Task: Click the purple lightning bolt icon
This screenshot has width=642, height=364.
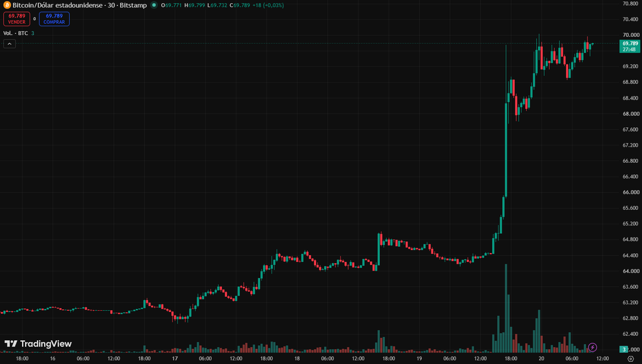Action: [592, 348]
